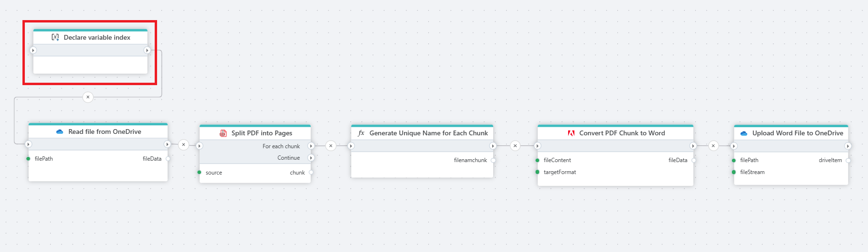Select the Convert PDF Chunk to Word title
Viewport: 868px width, 252px height.
[x=622, y=133]
